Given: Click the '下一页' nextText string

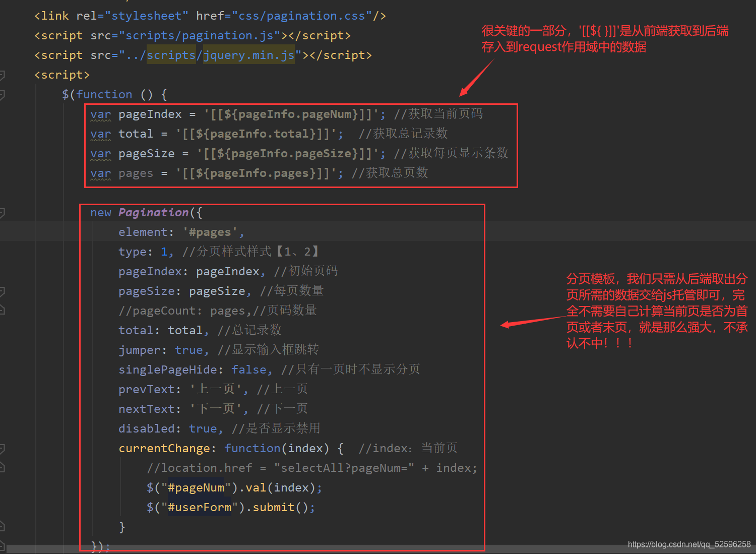Looking at the screenshot, I should (x=216, y=409).
